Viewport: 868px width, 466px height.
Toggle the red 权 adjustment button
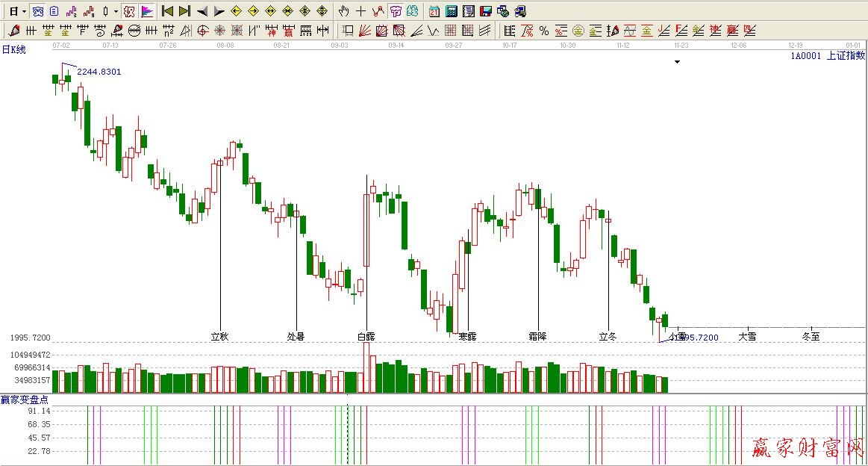128,11
